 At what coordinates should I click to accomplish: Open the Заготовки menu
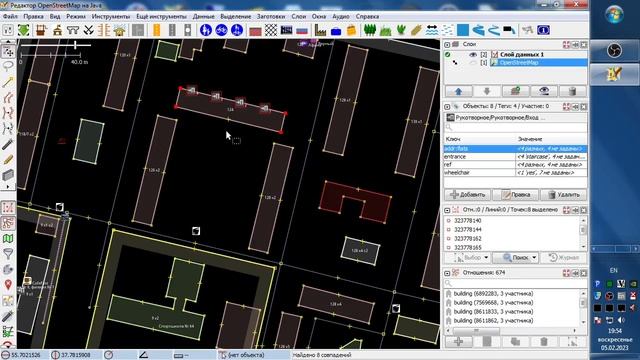pyautogui.click(x=271, y=16)
